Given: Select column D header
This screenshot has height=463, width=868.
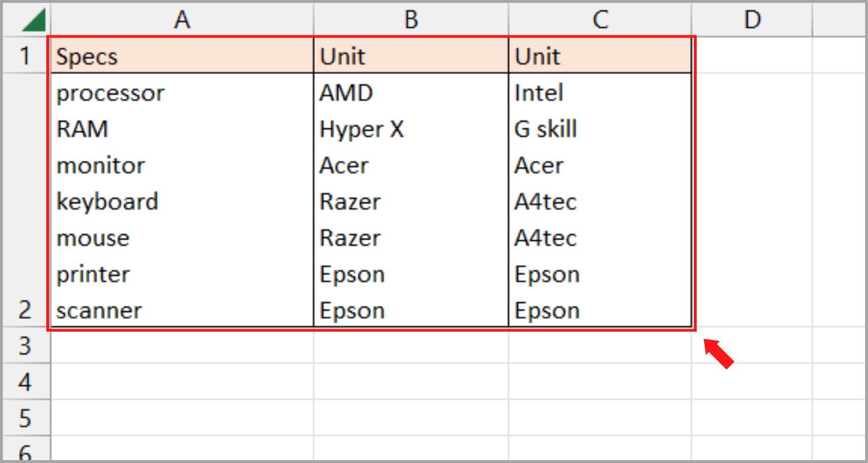Looking at the screenshot, I should click(752, 20).
